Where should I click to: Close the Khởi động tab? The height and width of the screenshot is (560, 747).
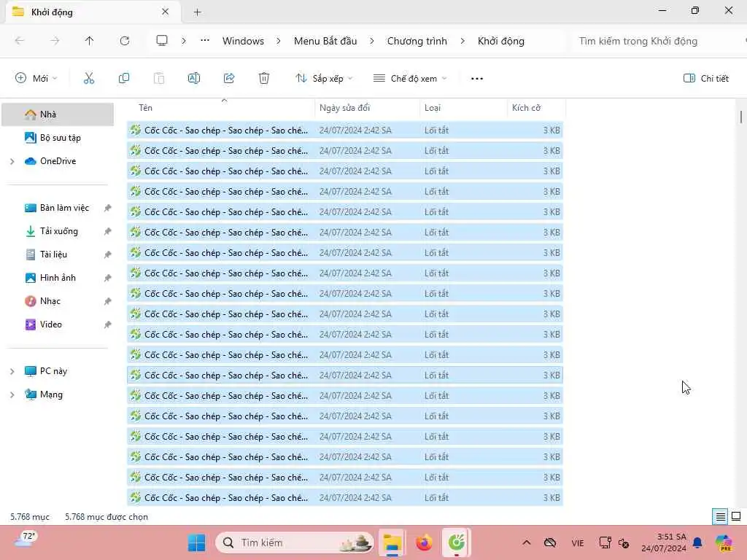(166, 12)
